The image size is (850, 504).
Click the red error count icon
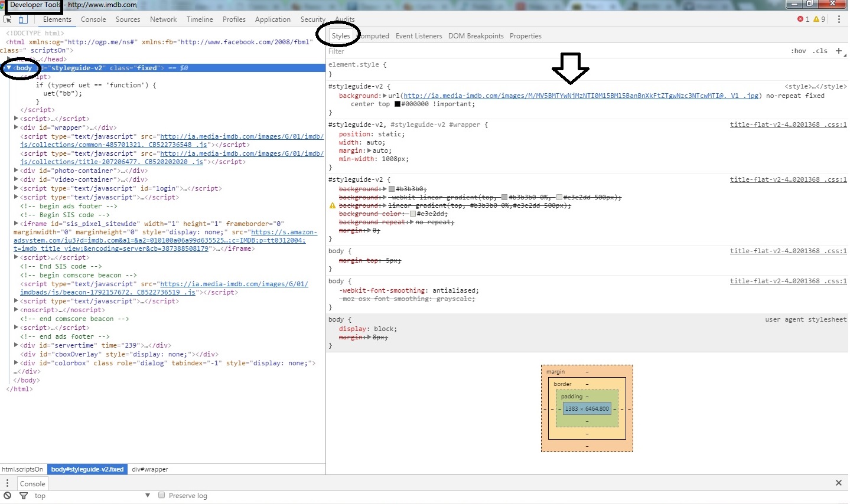point(800,19)
